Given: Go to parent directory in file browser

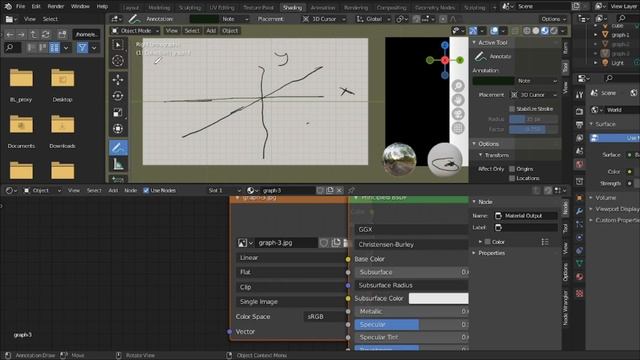Looking at the screenshot, I should (x=33, y=34).
